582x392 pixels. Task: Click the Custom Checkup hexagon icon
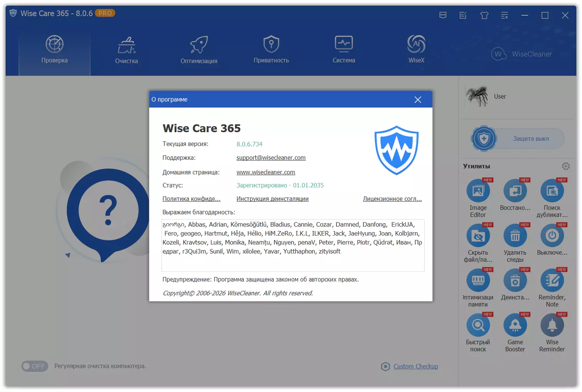click(385, 366)
